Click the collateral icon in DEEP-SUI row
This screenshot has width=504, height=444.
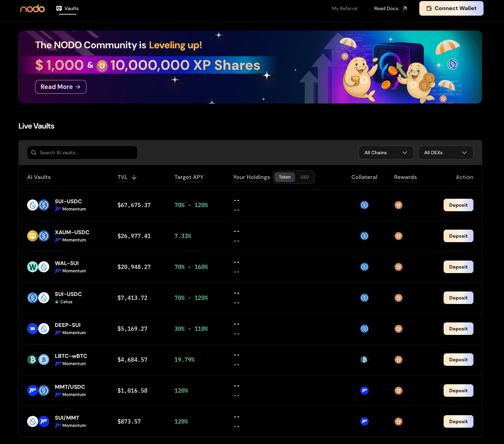point(364,329)
